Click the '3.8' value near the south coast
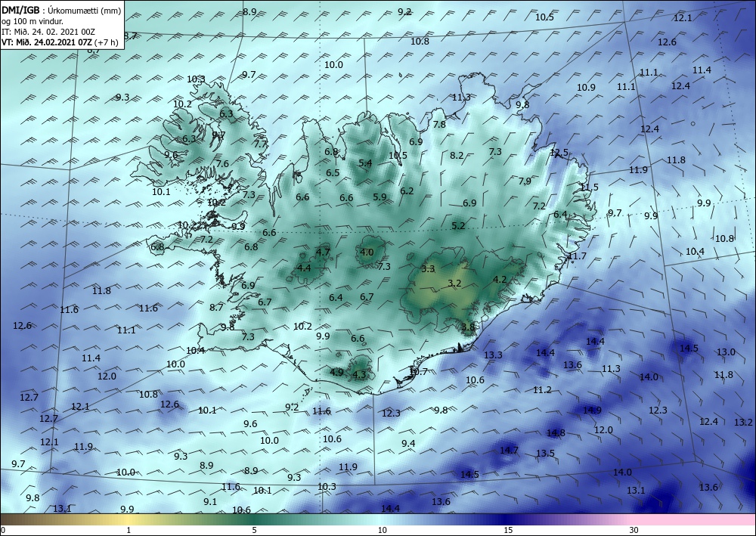The width and height of the screenshot is (756, 536). 468,327
